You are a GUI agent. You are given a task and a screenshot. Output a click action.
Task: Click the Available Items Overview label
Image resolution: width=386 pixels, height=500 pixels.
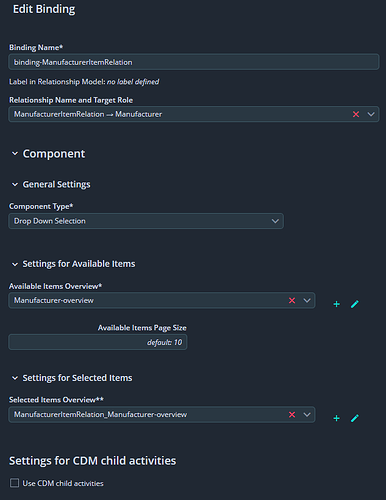pyautogui.click(x=55, y=286)
